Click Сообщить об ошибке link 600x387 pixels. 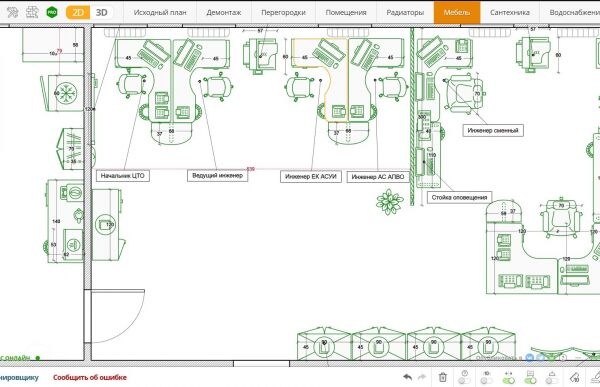click(x=90, y=377)
